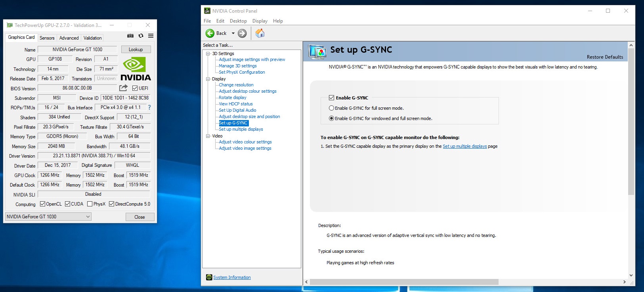Click the Home icon in NVIDIA toolbar

tap(260, 33)
